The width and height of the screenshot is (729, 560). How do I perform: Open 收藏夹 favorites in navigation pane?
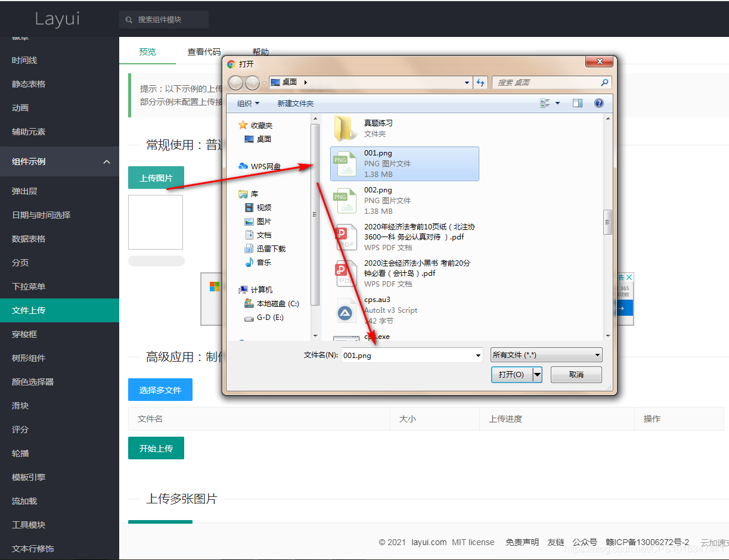pyautogui.click(x=256, y=125)
